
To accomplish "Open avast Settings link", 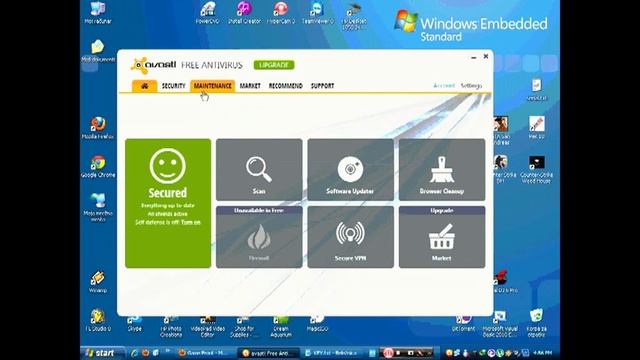I will (x=471, y=85).
